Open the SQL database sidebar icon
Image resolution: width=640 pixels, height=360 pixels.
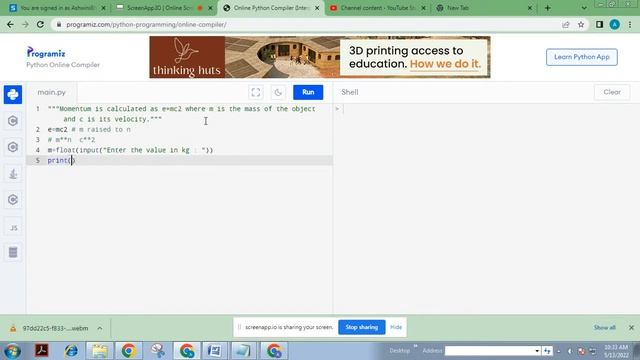pyautogui.click(x=13, y=252)
